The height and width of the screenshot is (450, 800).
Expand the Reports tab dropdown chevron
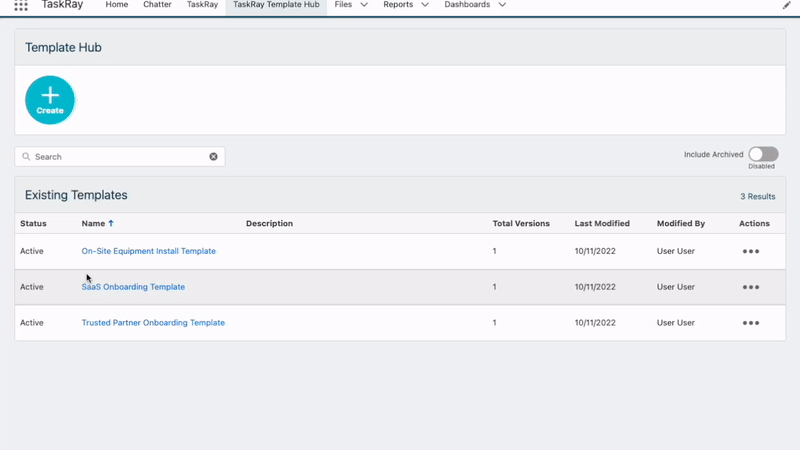tap(424, 5)
